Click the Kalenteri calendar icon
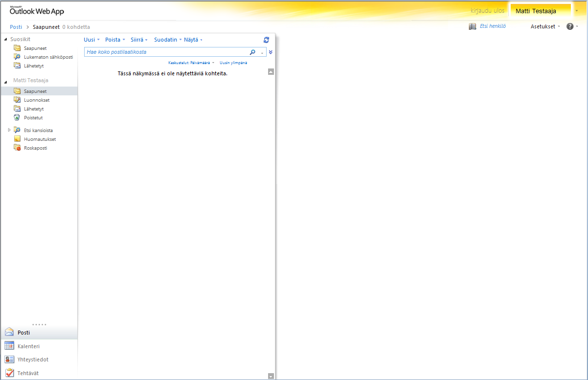The image size is (588, 380). click(x=9, y=346)
